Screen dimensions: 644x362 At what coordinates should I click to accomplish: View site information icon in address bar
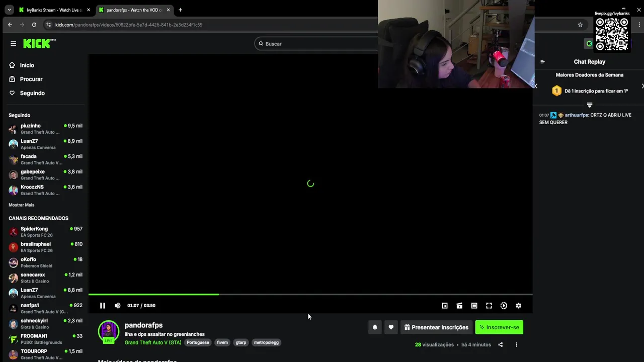[x=48, y=25]
